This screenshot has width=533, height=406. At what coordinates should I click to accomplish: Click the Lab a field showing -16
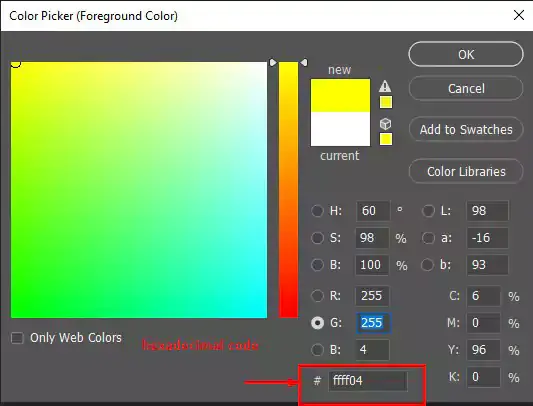(x=487, y=238)
